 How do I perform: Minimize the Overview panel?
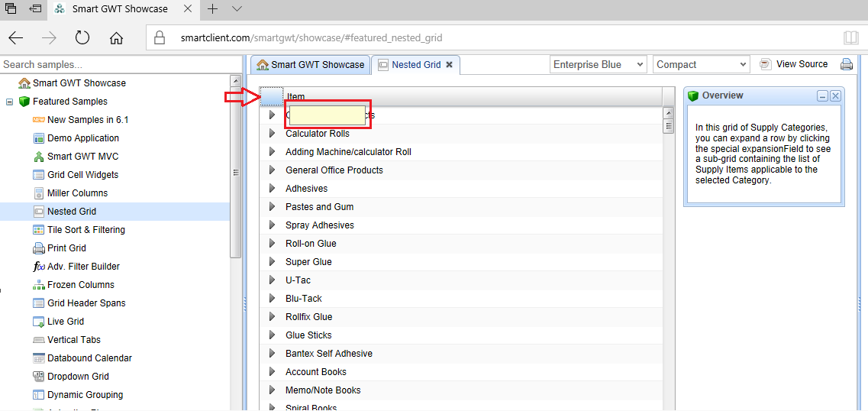pos(823,95)
